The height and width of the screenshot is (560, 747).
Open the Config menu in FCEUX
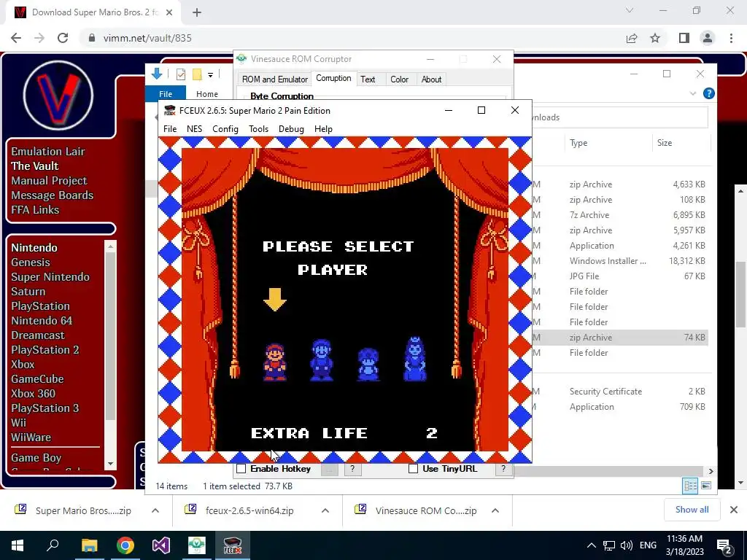coord(225,129)
